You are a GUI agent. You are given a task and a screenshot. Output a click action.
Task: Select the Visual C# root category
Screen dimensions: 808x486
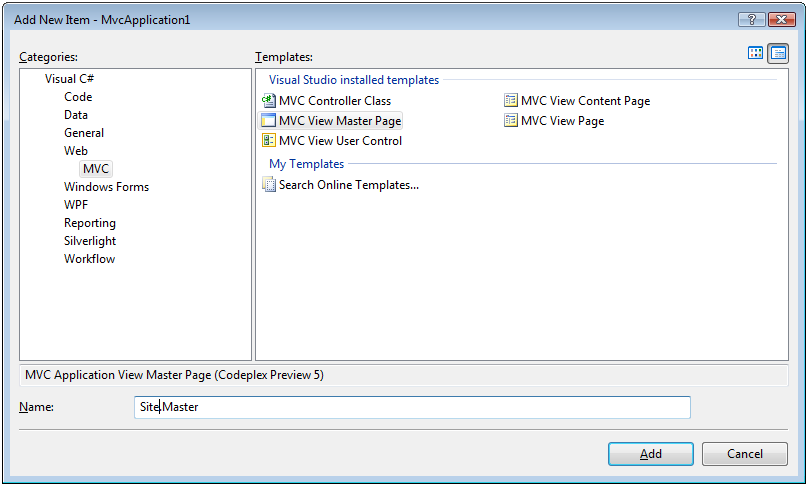point(70,79)
